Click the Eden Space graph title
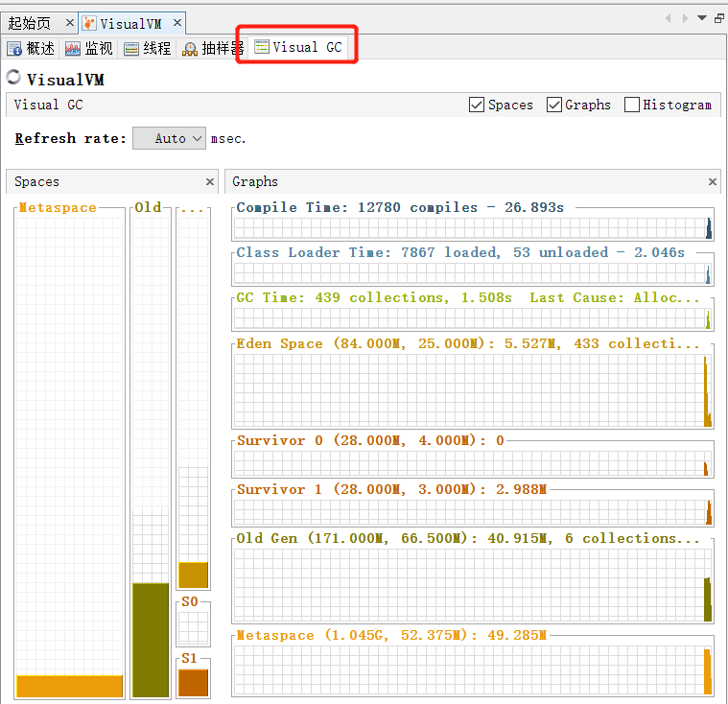Image resolution: width=728 pixels, height=704 pixels. (x=467, y=343)
